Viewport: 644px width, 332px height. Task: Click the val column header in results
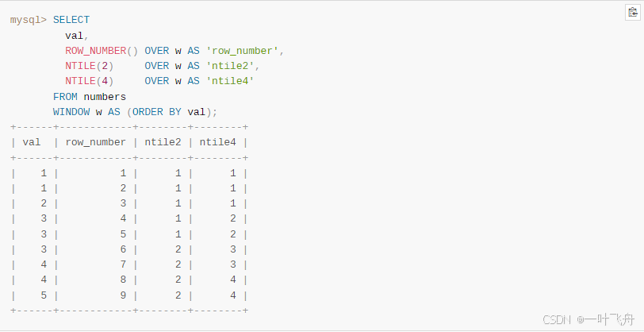pos(32,143)
